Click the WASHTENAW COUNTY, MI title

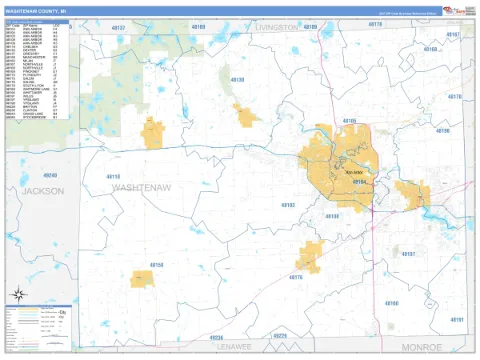pos(35,11)
